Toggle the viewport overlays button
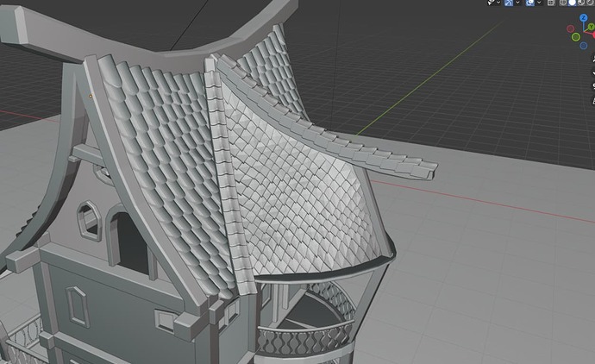The image size is (595, 364). point(530,3)
